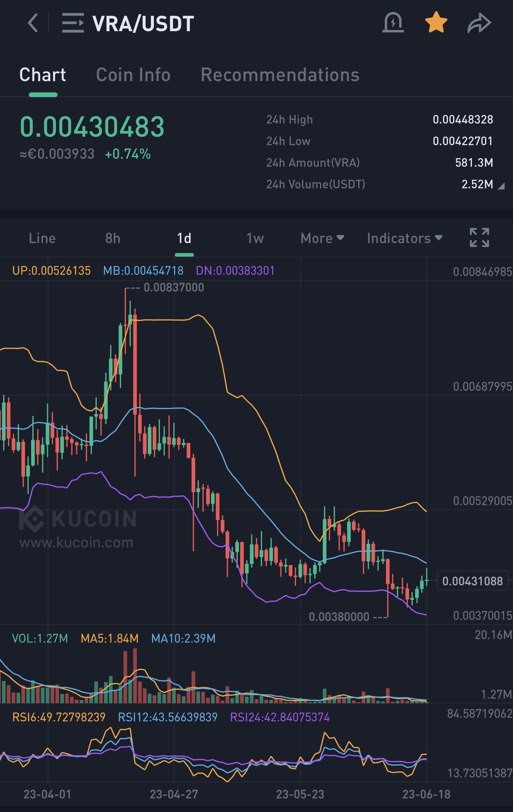
Task: Tap the 13.73051387 RSI axis label
Action: 480,773
